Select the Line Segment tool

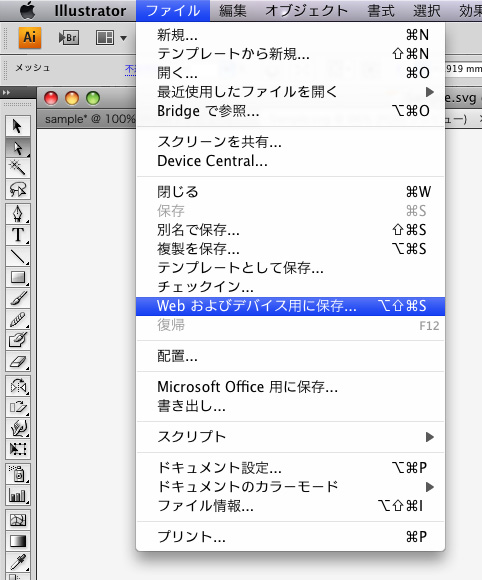coord(17,256)
